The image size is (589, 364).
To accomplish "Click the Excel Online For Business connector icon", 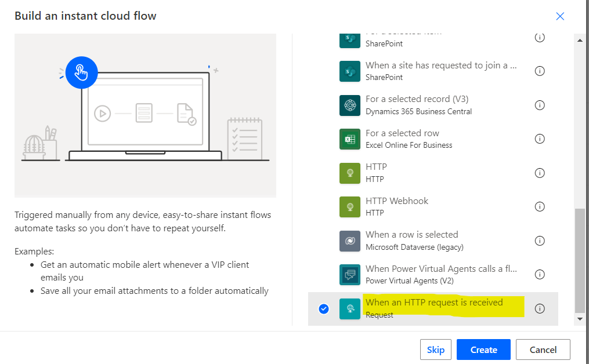I will [350, 139].
